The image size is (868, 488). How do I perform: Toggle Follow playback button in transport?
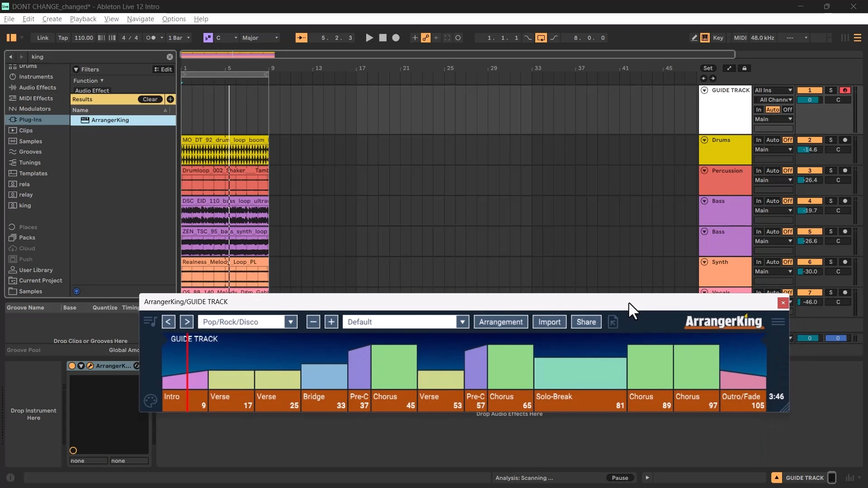click(301, 38)
